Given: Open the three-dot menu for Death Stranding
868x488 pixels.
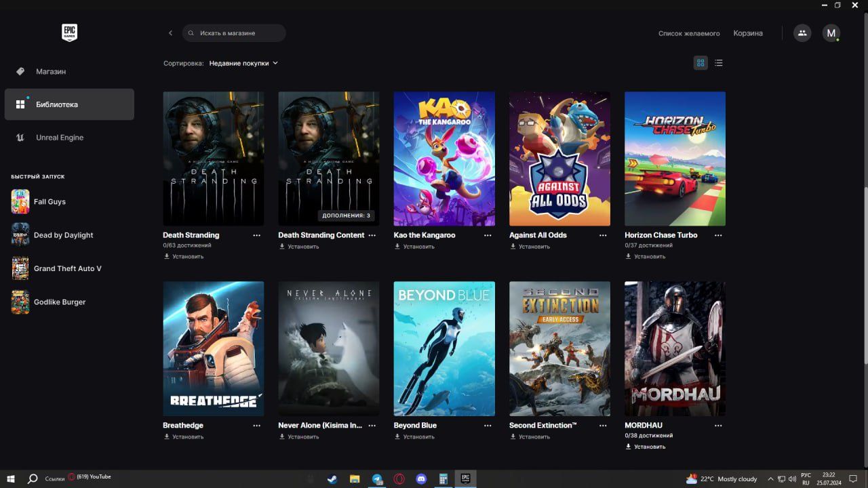Looking at the screenshot, I should 257,235.
